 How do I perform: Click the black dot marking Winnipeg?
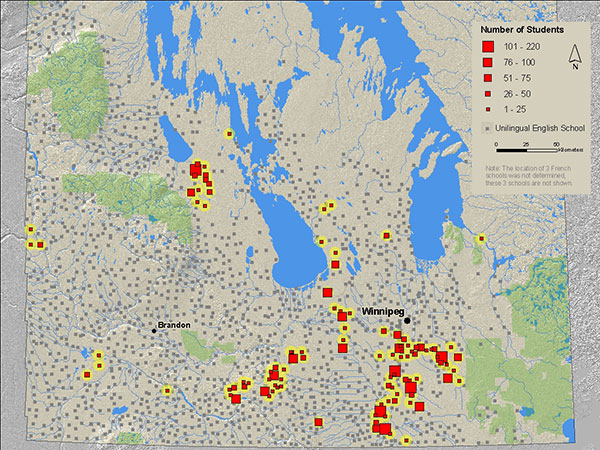[x=409, y=320]
